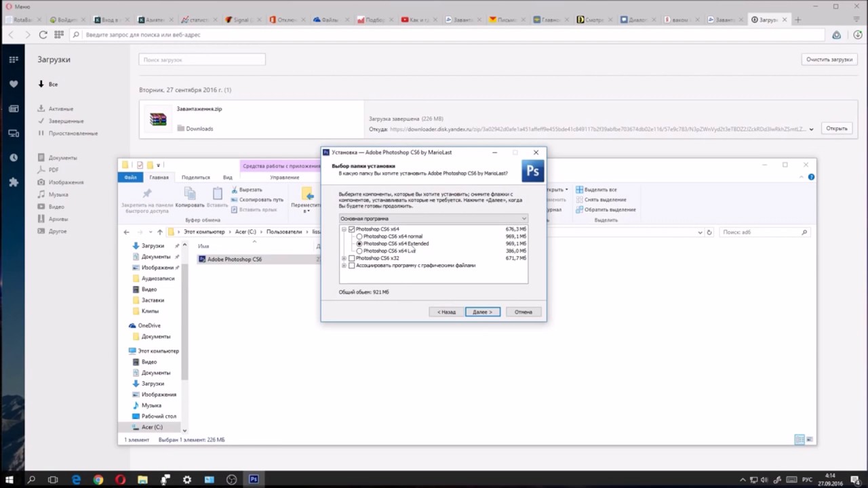Filter downloads by Активные
The width and height of the screenshot is (868, 488).
coord(61,109)
